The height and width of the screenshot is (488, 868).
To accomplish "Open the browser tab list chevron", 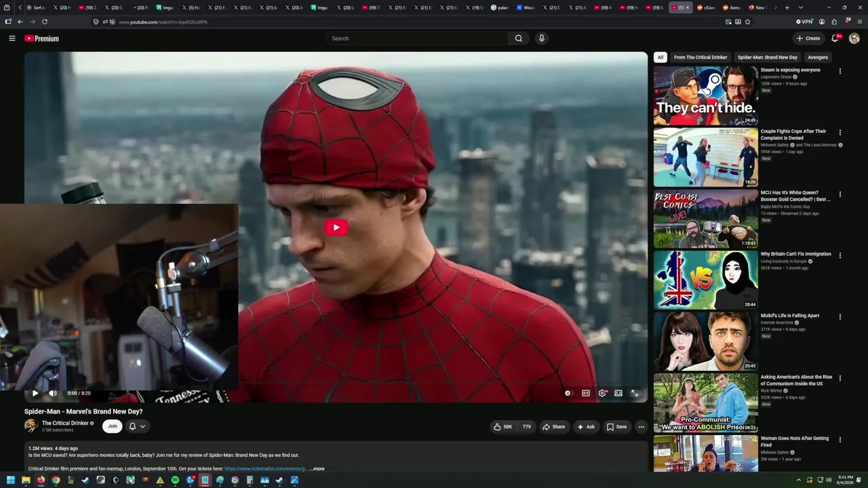I will (x=800, y=7).
